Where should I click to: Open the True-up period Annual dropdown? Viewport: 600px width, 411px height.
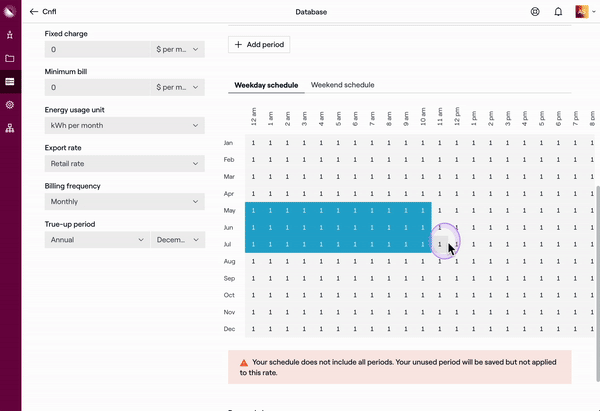point(96,240)
